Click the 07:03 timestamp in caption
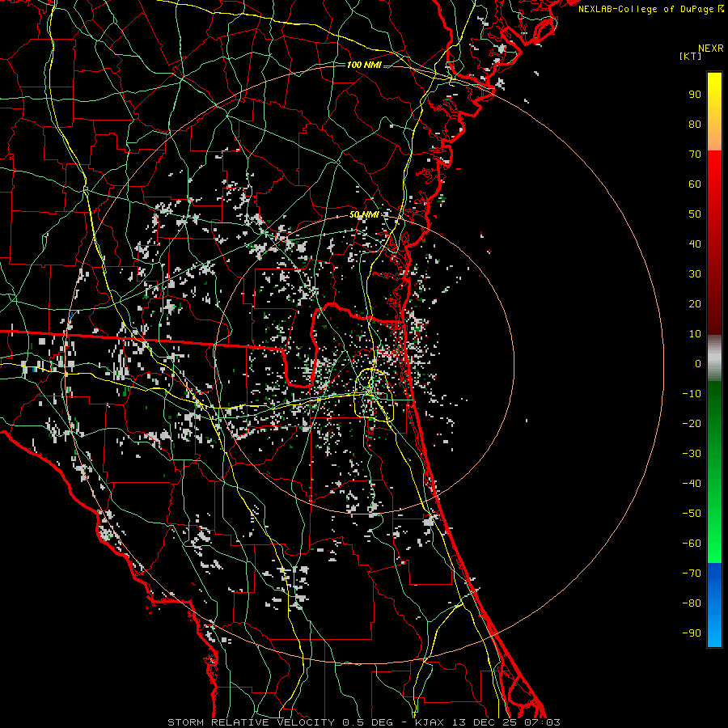Image resolution: width=728 pixels, height=728 pixels. point(542,722)
